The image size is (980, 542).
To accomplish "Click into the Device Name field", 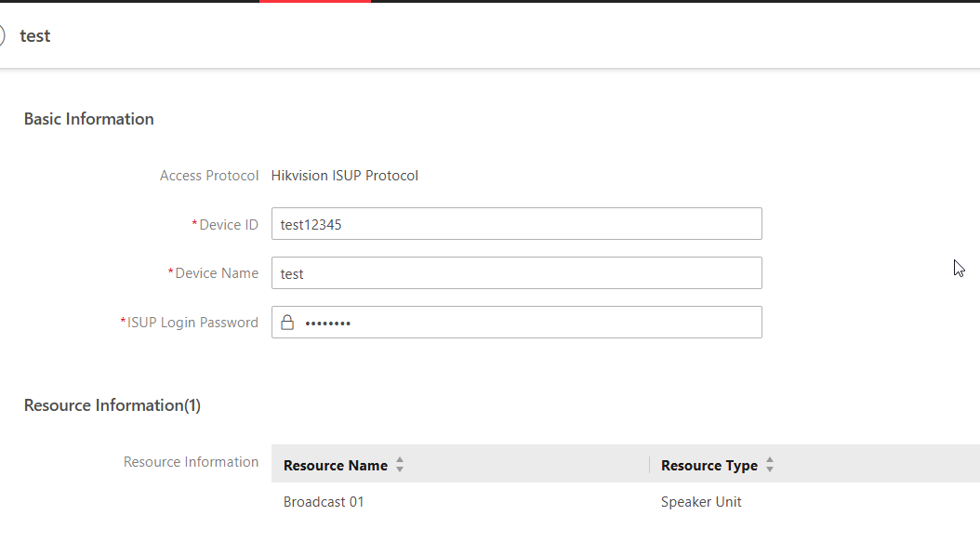I will [516, 273].
